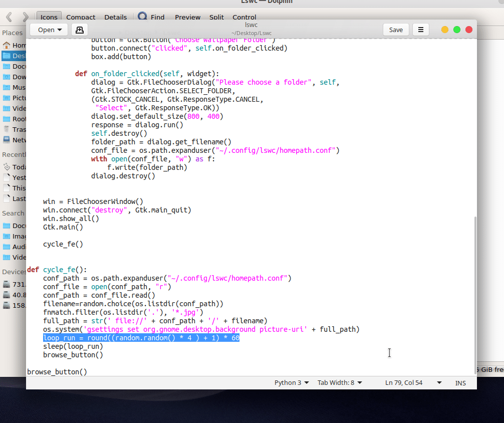504x423 pixels.
Task: Toggle INS insert mode indicator
Action: (460, 383)
